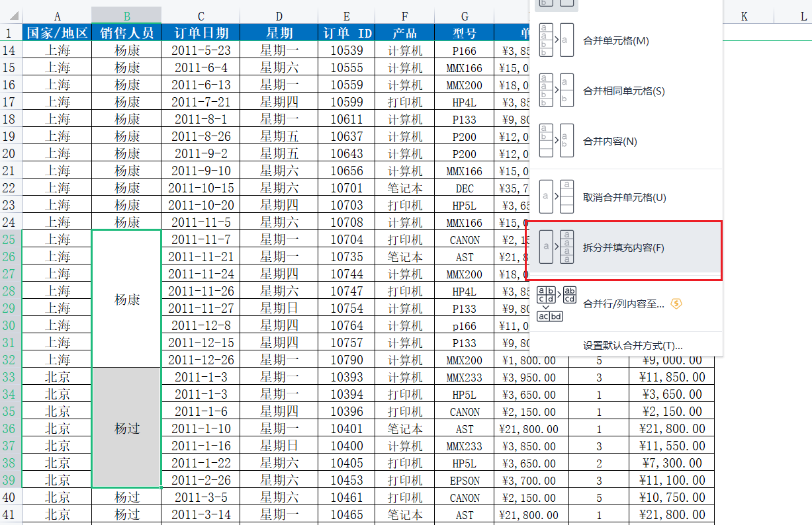Select the 取消合并单元格(U) text entry
Screen dimensions: 812x525
(624, 197)
